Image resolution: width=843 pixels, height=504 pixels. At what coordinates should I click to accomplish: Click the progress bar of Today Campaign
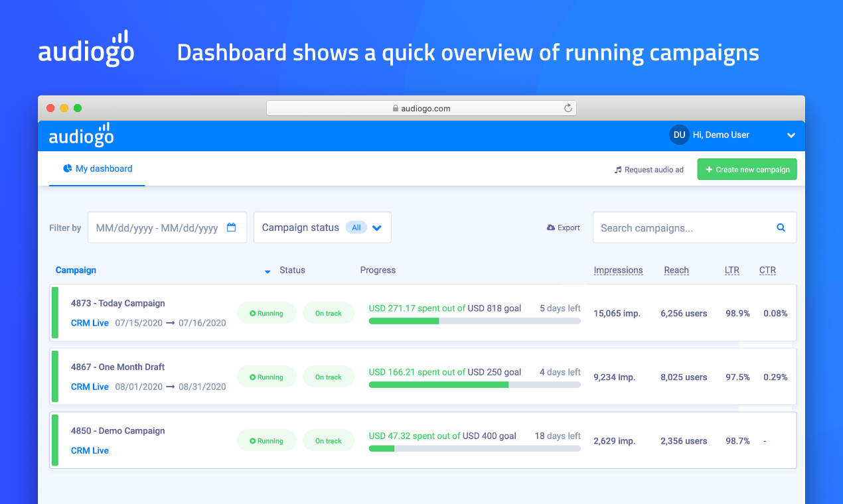[x=475, y=321]
